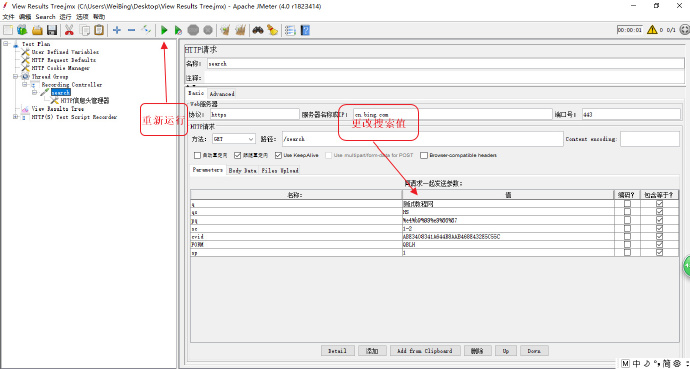
Task: Toggle the auto redirect checkbox
Action: pos(197,155)
